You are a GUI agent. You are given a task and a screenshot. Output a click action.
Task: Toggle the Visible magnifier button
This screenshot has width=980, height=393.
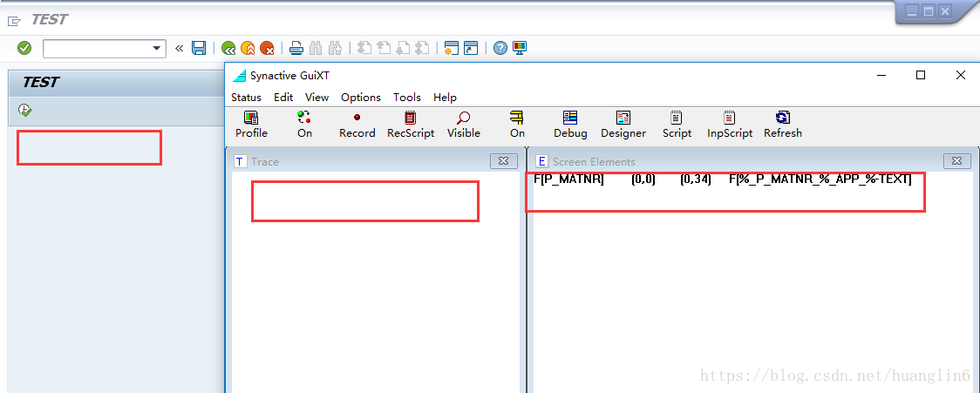coord(464,125)
